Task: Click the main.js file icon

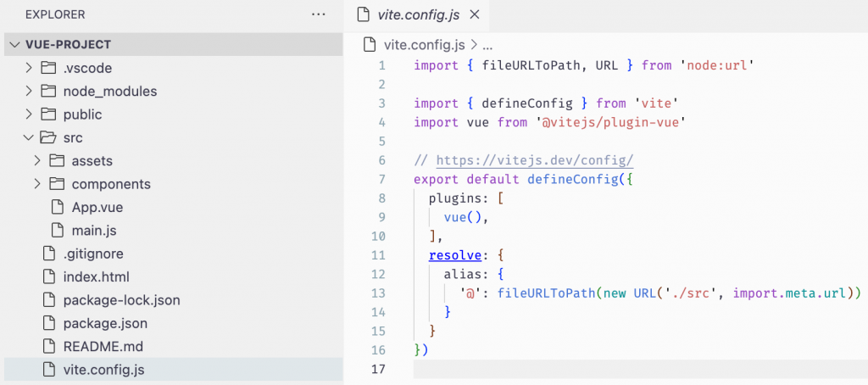Action: [58, 230]
